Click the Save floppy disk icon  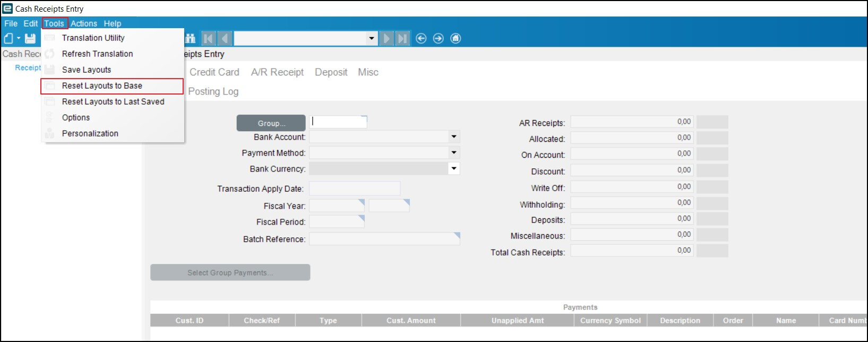coord(30,38)
